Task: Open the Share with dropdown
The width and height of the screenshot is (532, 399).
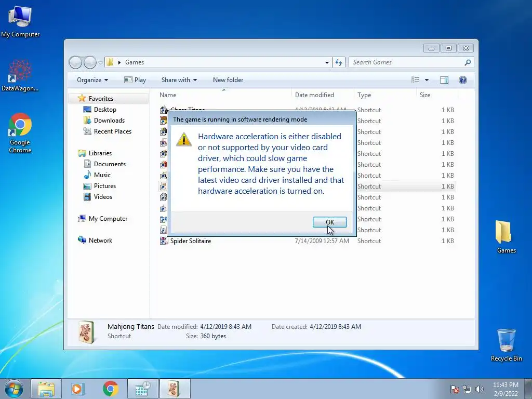Action: click(179, 80)
